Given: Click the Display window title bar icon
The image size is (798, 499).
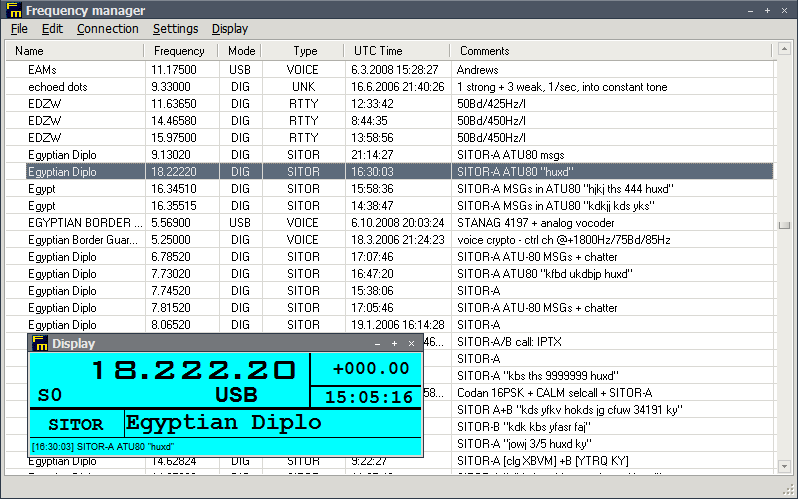Looking at the screenshot, I should click(40, 343).
